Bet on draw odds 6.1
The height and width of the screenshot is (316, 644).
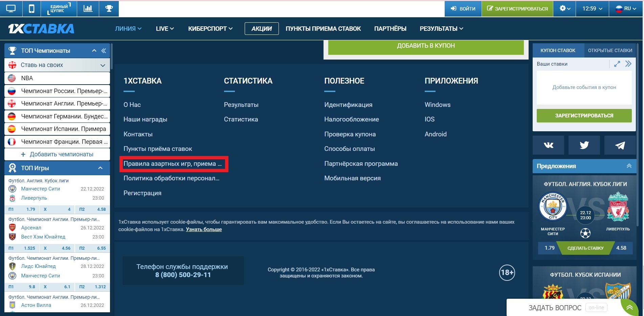pyautogui.click(x=57, y=287)
